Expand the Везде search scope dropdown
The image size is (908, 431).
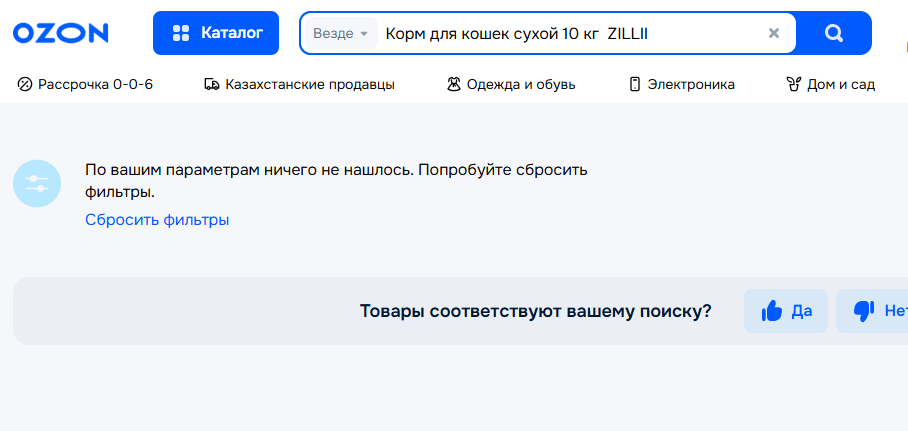(x=341, y=34)
